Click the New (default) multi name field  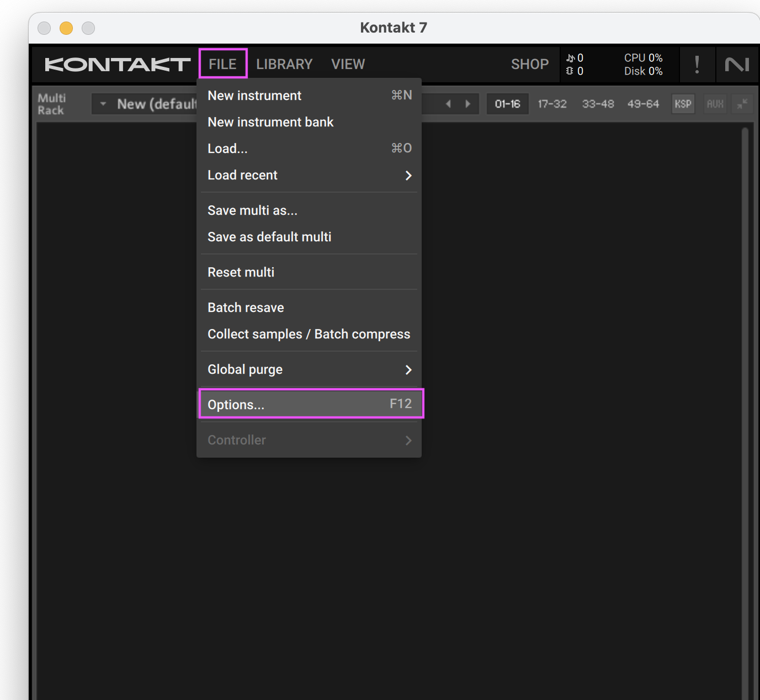157,104
